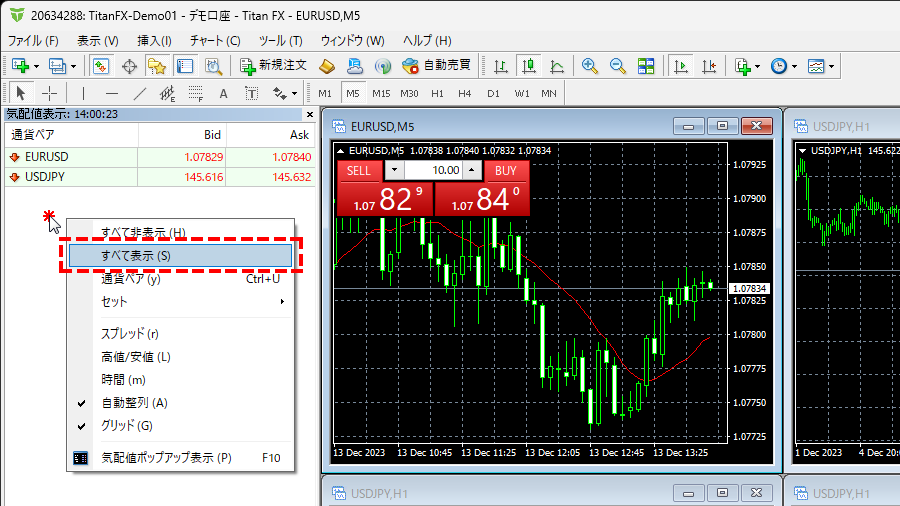
Task: Tile windows with the four-pane icon
Action: pyautogui.click(x=646, y=66)
